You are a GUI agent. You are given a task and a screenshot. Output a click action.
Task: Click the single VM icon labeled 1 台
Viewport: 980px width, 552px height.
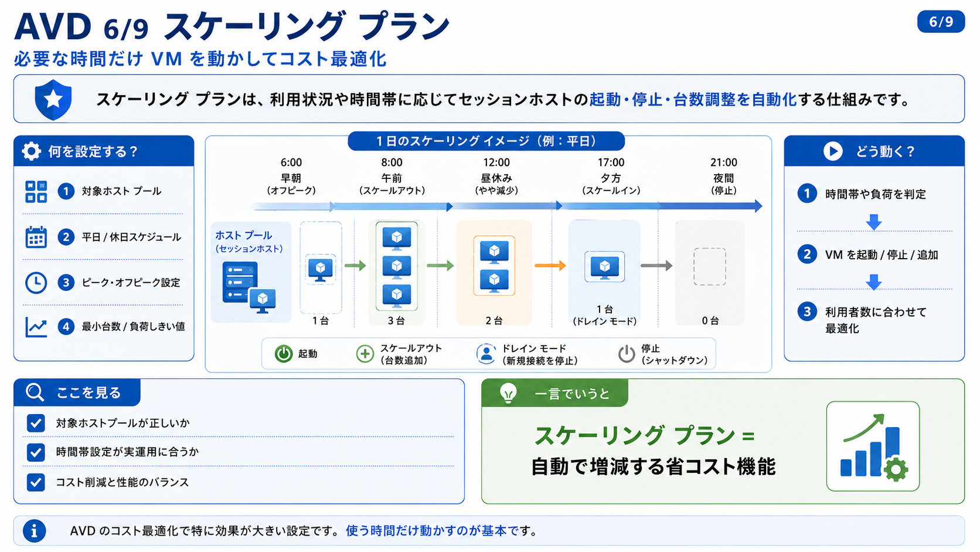point(321,269)
